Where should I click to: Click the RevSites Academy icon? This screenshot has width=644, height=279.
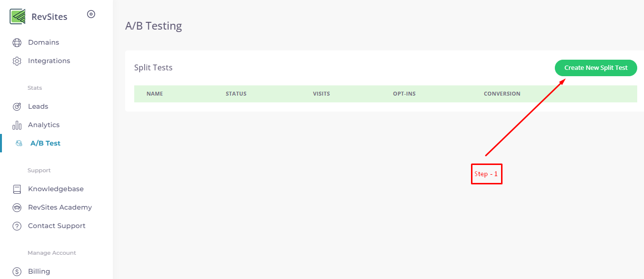pyautogui.click(x=17, y=208)
